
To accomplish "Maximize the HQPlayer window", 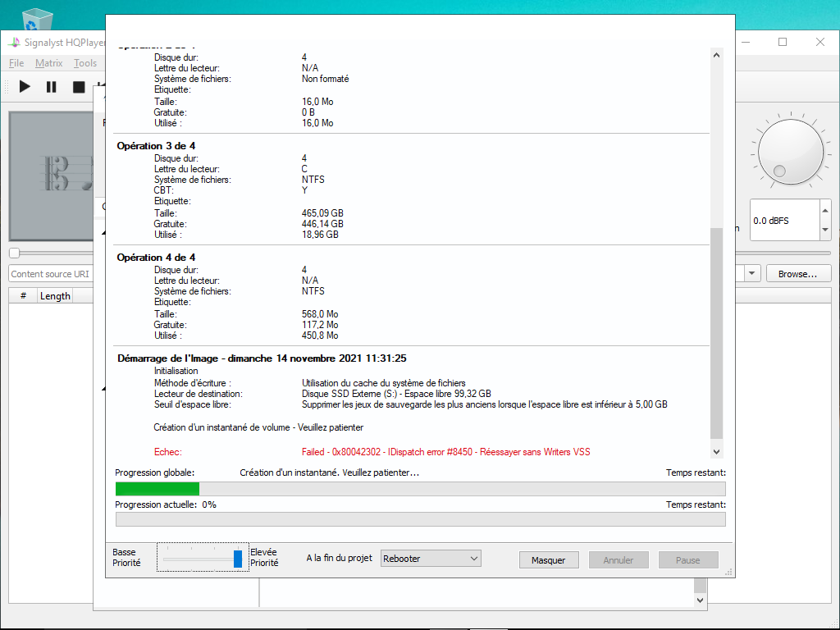I will [783, 42].
